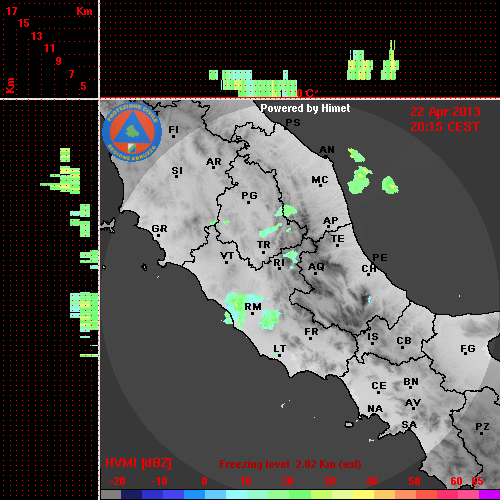Viewport: 500px width, 500px height.
Task: Click the PE city label
Action: coord(380,258)
